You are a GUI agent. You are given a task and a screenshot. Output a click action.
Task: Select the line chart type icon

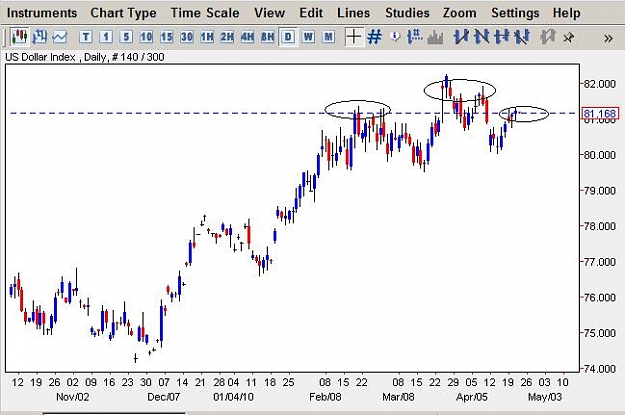click(60, 37)
